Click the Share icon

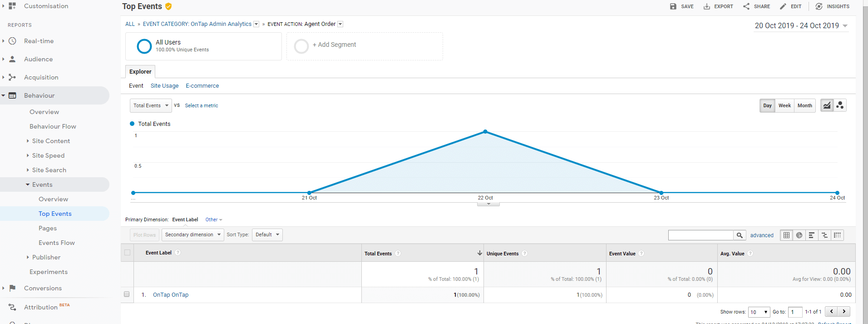(746, 6)
